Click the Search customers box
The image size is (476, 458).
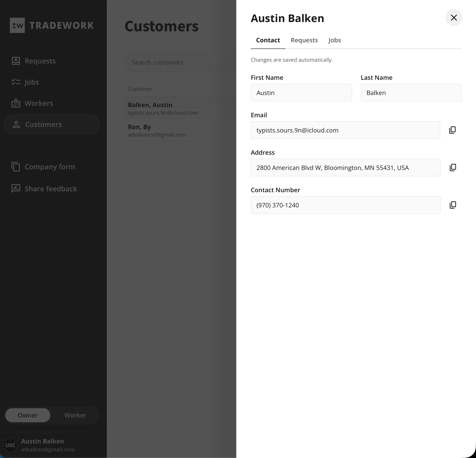pyautogui.click(x=180, y=62)
